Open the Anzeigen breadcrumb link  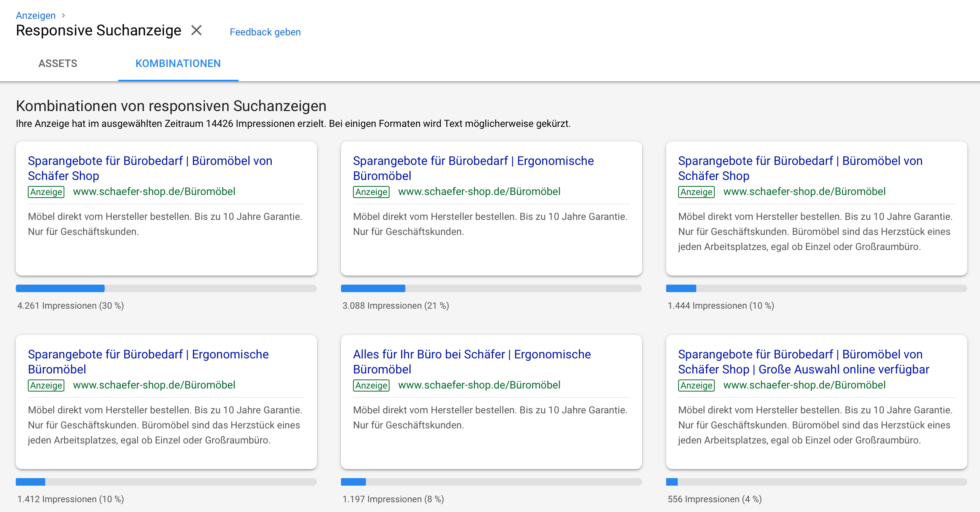pos(36,15)
